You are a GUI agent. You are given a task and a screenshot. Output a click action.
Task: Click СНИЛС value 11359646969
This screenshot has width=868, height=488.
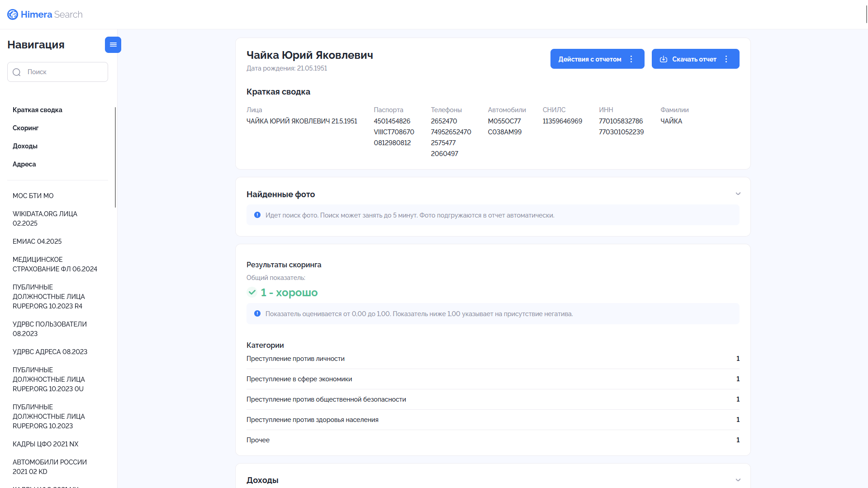(562, 121)
